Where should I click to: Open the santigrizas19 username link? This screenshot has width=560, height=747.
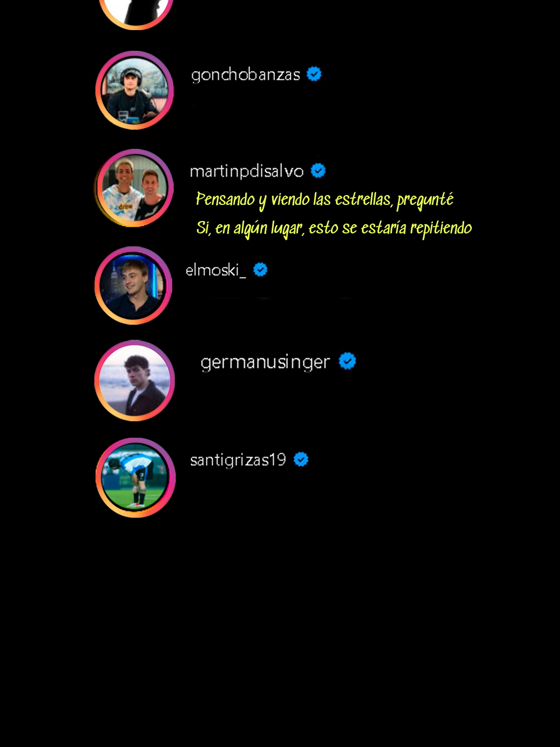[x=238, y=460]
